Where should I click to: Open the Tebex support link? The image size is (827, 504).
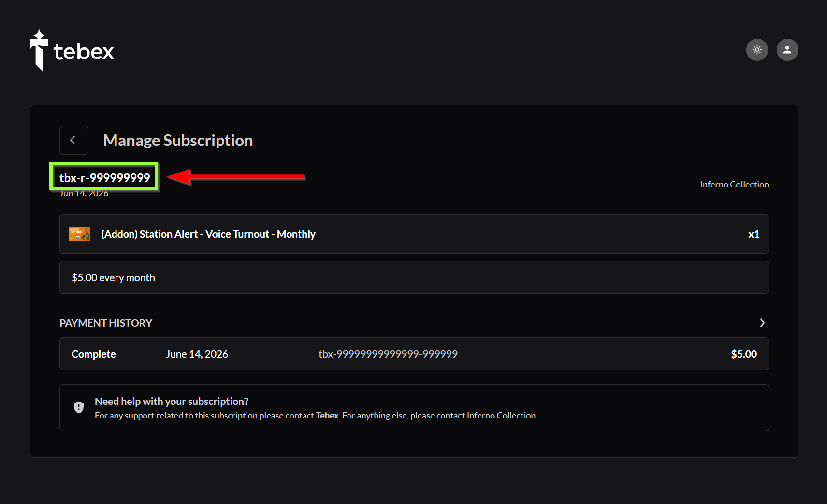(x=327, y=416)
